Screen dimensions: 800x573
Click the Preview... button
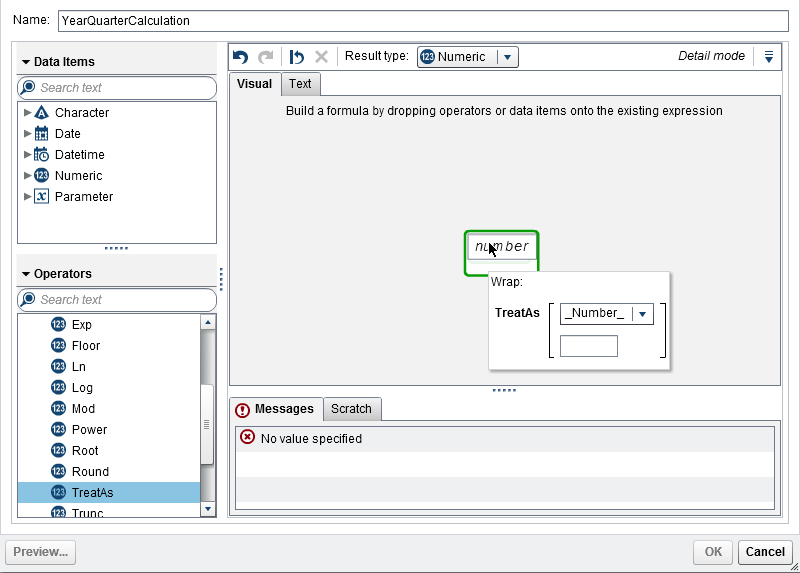tap(41, 552)
